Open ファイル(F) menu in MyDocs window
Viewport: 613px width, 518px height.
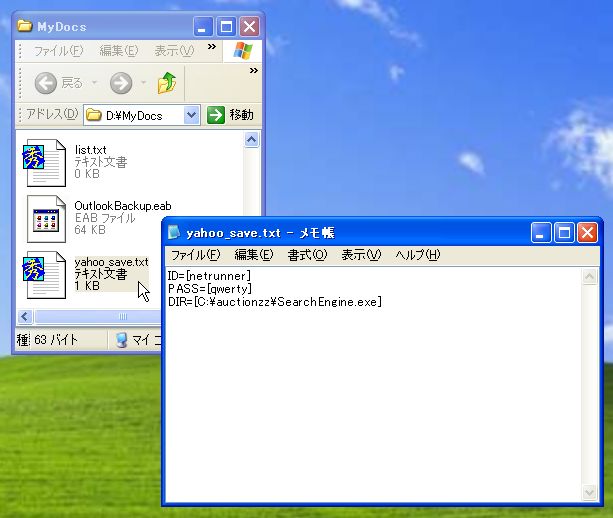tap(59, 51)
